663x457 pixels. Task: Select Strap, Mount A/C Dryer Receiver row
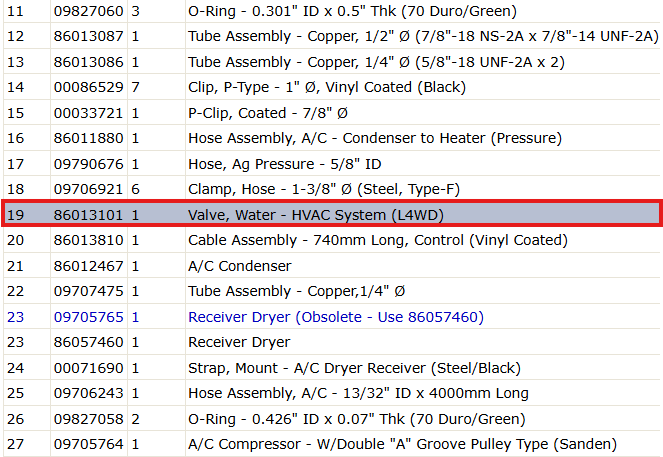332,368
